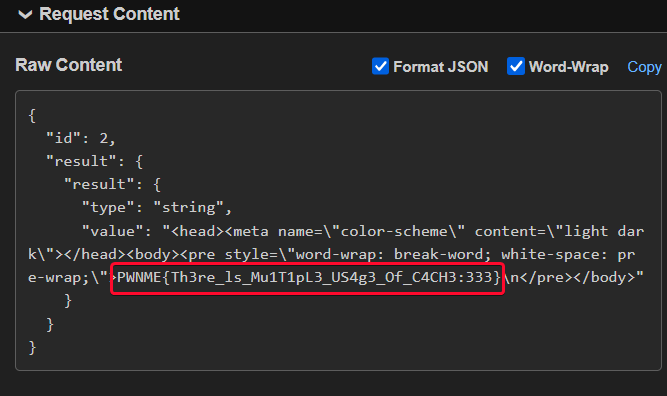Uncheck the Format JSON checkbox
The image size is (667, 396).
click(380, 66)
